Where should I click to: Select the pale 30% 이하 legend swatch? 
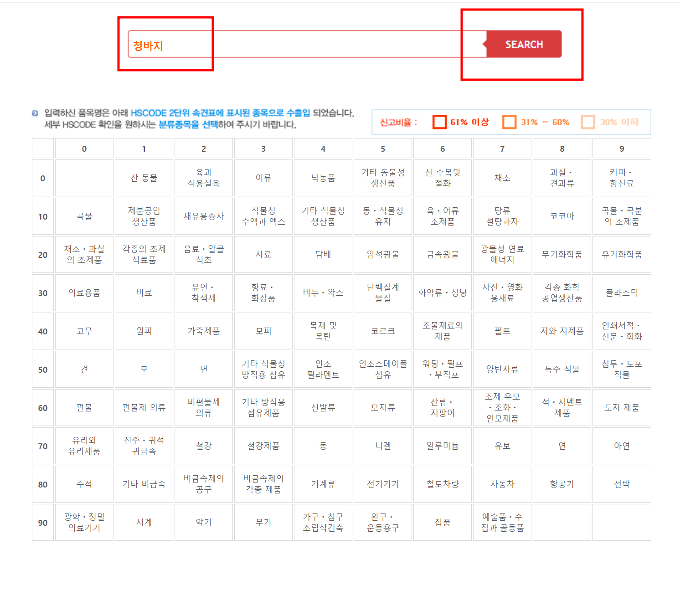click(588, 122)
